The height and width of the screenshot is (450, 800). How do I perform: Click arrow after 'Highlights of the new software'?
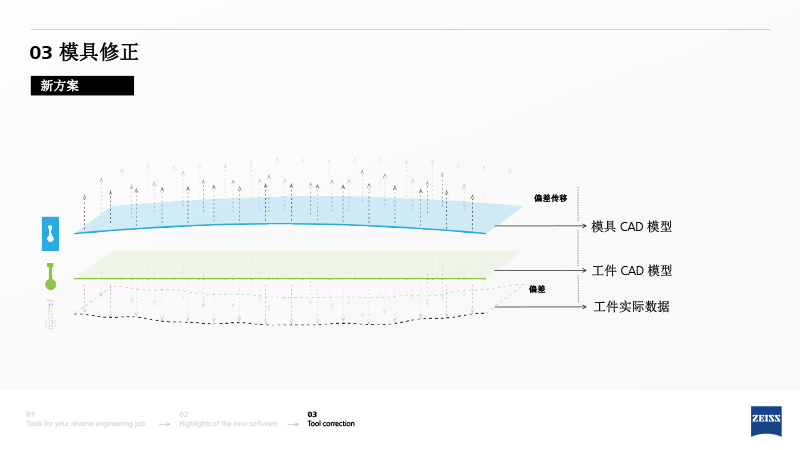pos(292,425)
